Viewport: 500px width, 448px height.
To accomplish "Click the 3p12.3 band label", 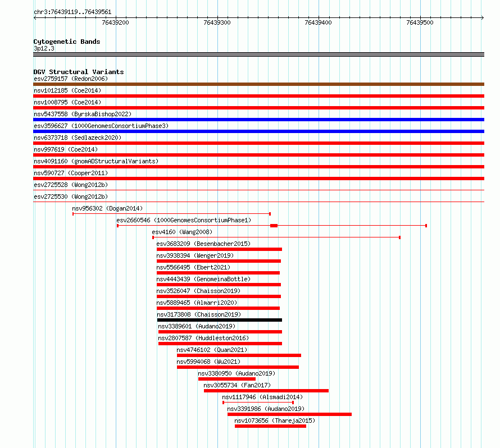I will tap(44, 48).
